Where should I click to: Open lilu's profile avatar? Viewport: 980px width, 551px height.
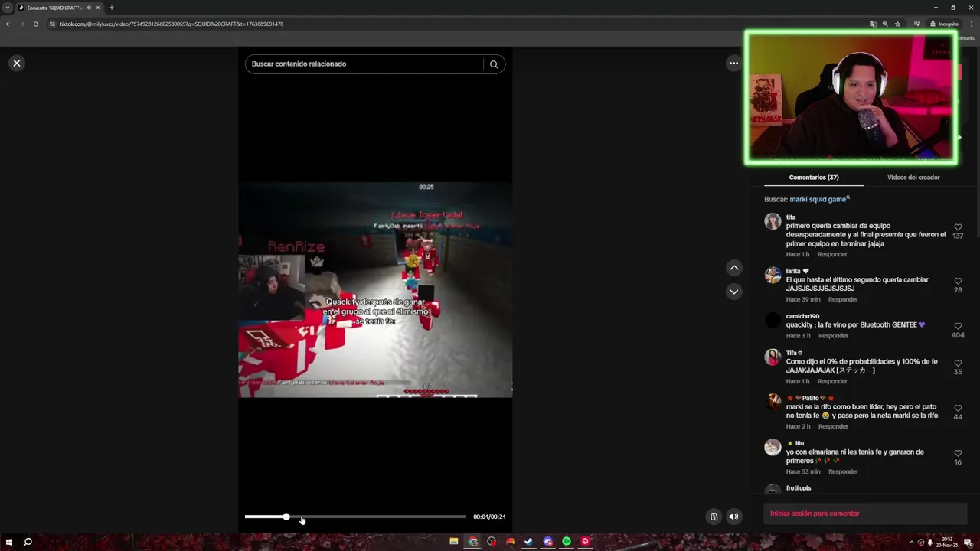point(773,448)
